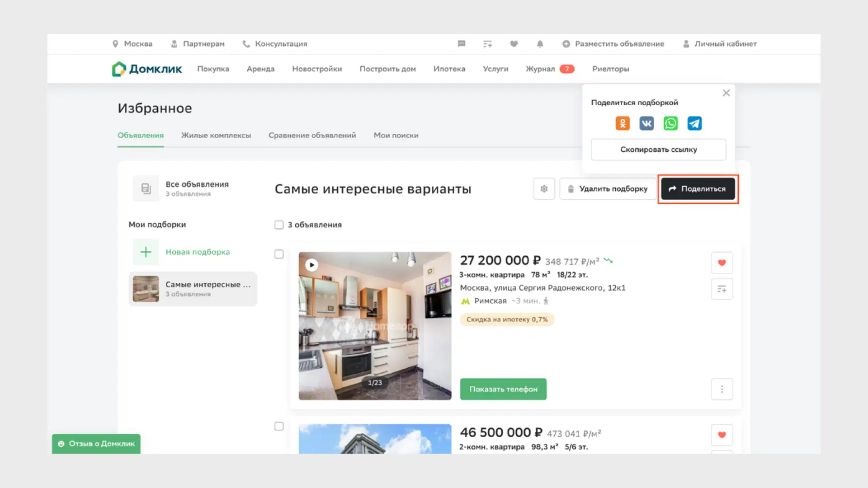Remove 27 200 000 ₽ listing from favorites
Image resolution: width=868 pixels, height=488 pixels.
[x=722, y=263]
